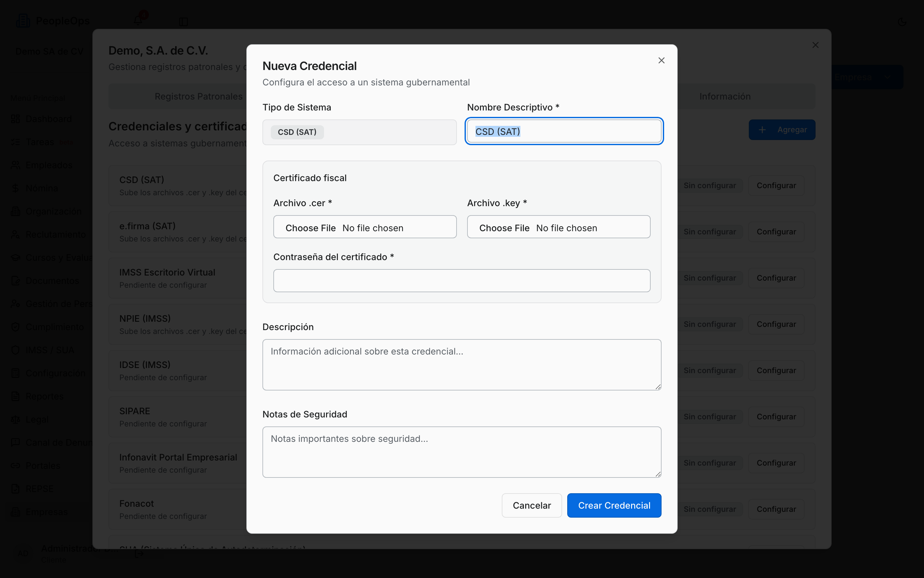The image size is (924, 578).
Task: Click Nómina menu label in sidebar
Action: pos(42,188)
